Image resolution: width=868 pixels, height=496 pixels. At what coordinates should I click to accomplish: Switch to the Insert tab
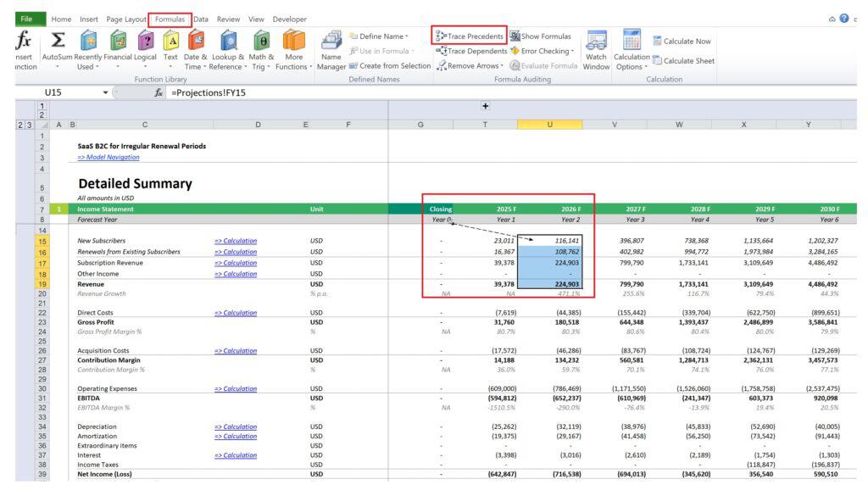(x=88, y=19)
